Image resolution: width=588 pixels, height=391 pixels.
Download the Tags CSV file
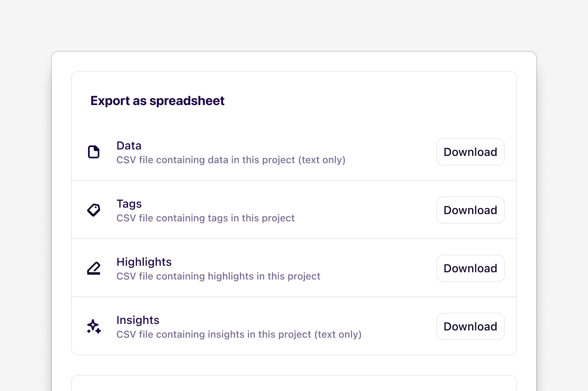point(470,210)
